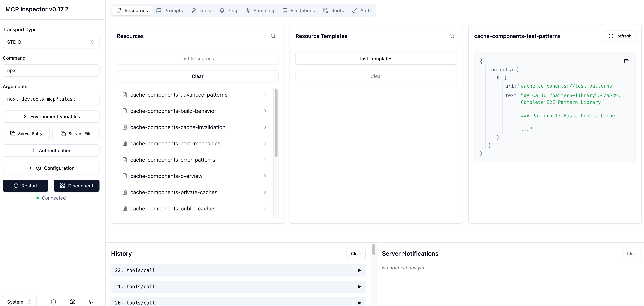
Task: Expand the Authentication section
Action: 51,150
